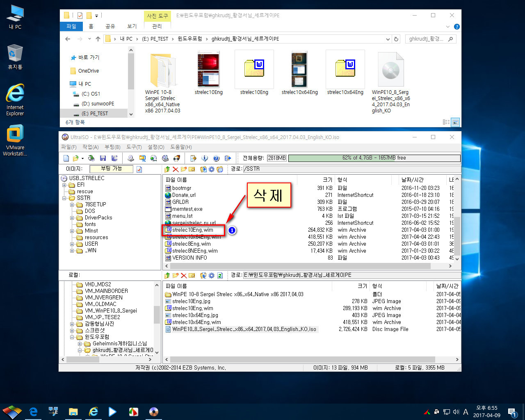Open the 부팅(B) menu in UltraISO

point(112,147)
